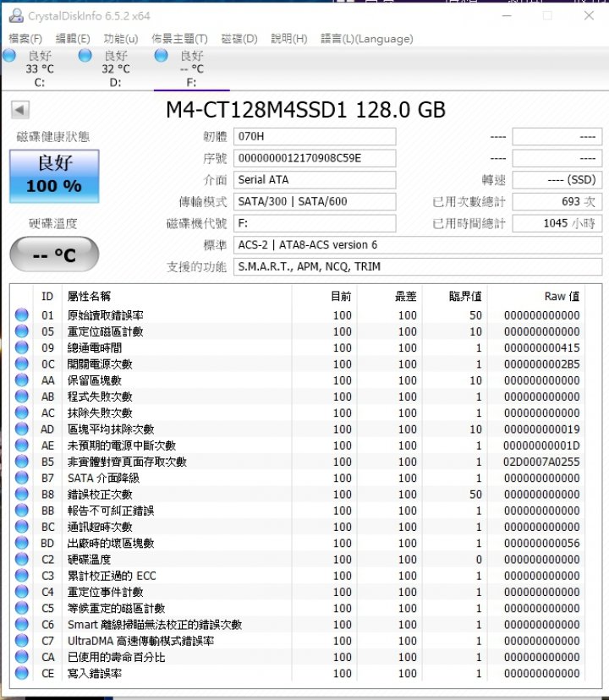
Task: Click status orb for attribute BD
Action: [x=21, y=543]
